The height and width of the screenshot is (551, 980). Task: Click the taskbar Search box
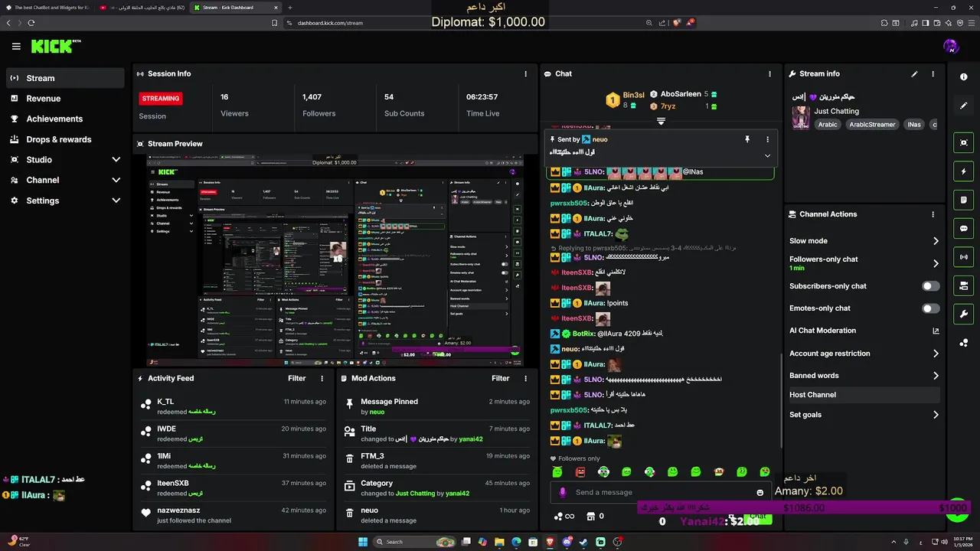click(414, 542)
